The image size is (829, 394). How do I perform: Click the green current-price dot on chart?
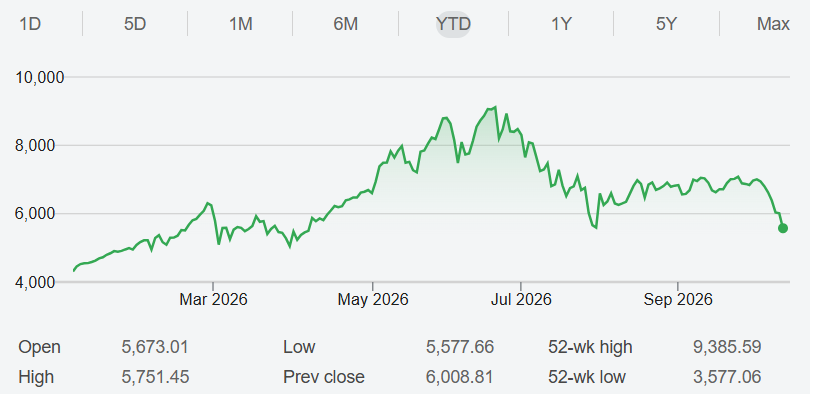783,228
